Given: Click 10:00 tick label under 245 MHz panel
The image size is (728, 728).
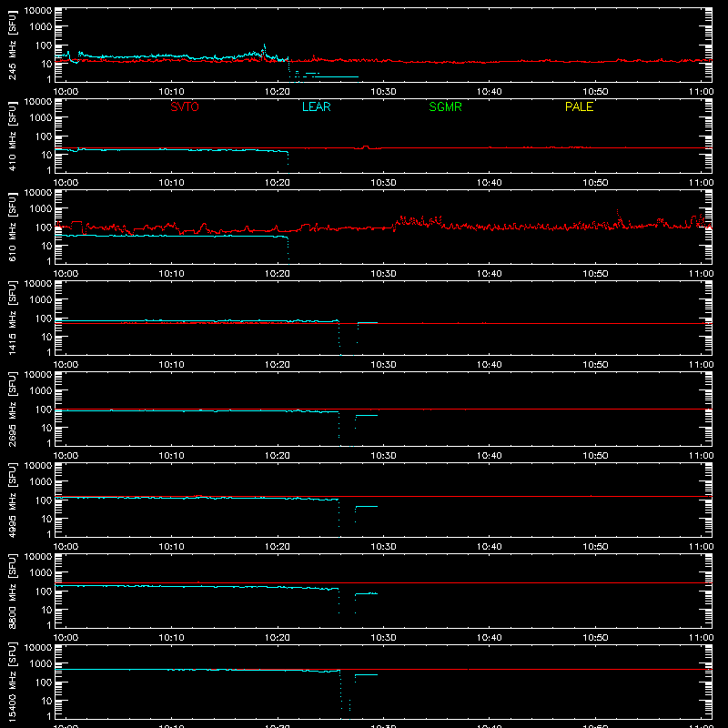Looking at the screenshot, I should coord(66,92).
